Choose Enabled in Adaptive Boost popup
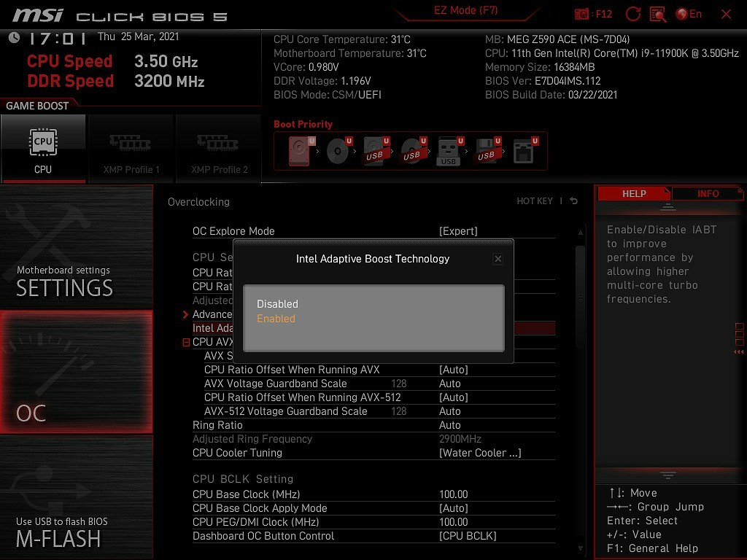The width and height of the screenshot is (747, 560). click(276, 319)
